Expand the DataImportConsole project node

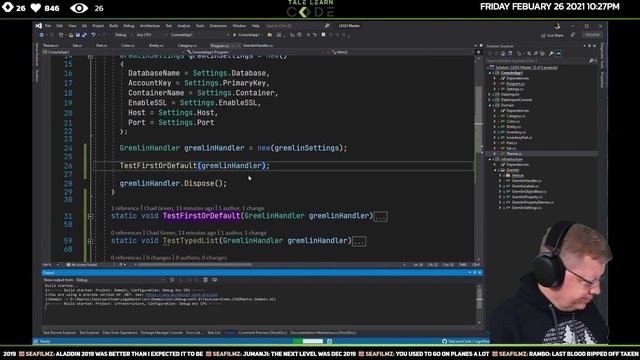pyautogui.click(x=490, y=100)
